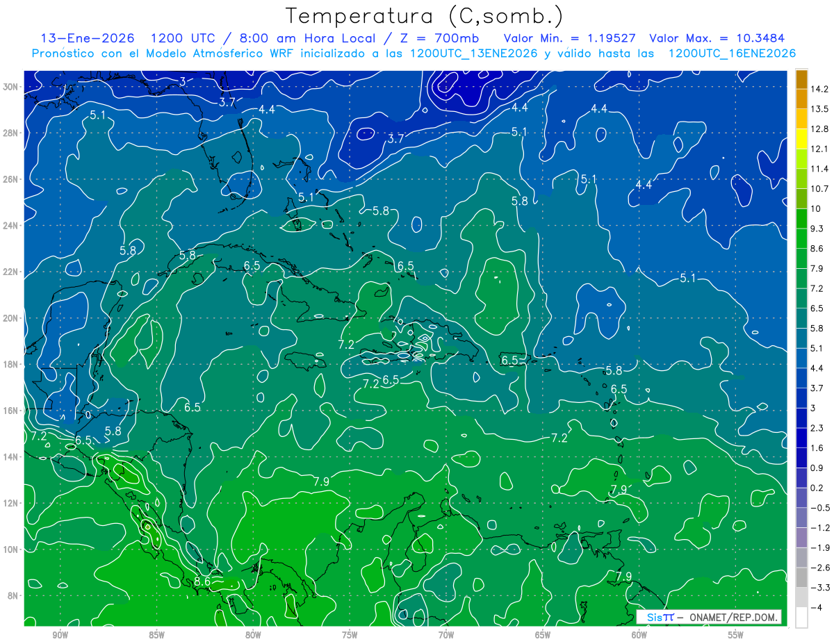Click the white bottom swatch of color legend

801,618
